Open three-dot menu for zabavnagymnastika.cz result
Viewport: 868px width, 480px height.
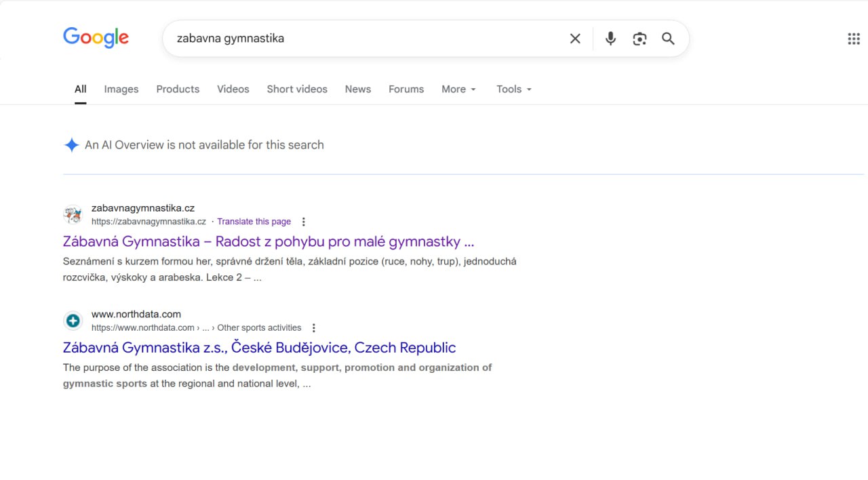coord(303,222)
